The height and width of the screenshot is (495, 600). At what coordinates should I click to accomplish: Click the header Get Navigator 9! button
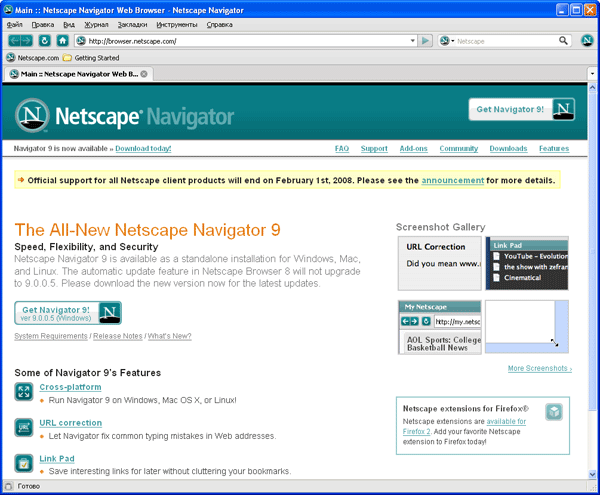522,109
